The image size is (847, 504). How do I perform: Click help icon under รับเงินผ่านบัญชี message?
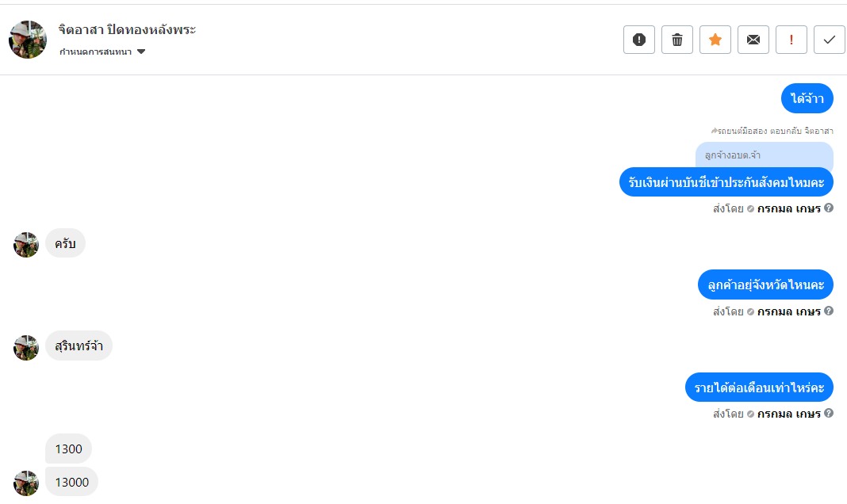[x=829, y=208]
